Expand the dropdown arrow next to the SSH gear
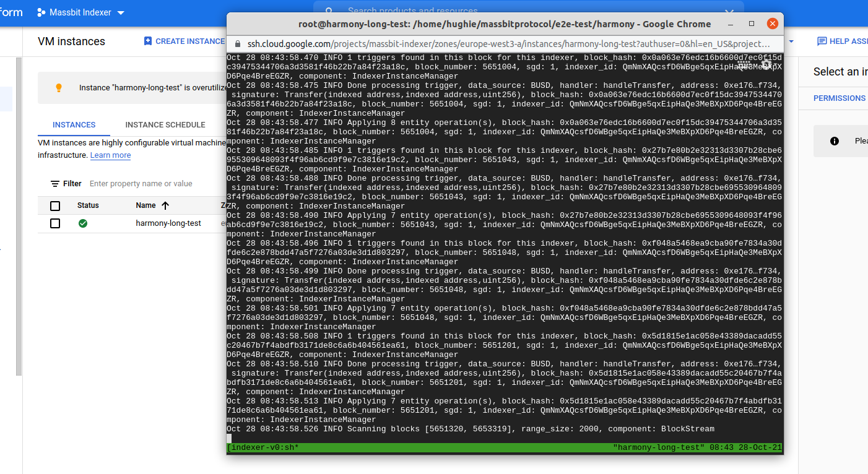This screenshot has height=474, width=868. click(x=776, y=63)
